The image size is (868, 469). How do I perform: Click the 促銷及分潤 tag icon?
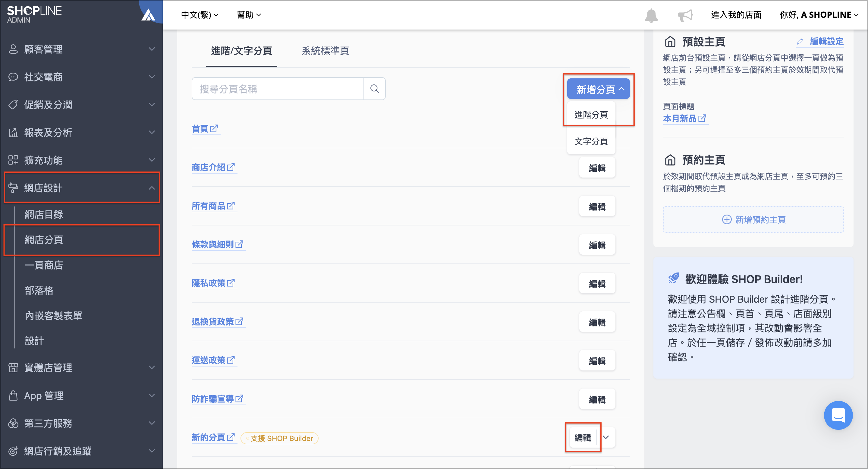(13, 105)
